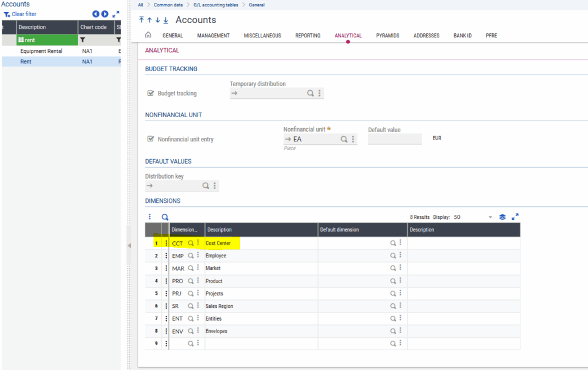This screenshot has height=370, width=588.
Task: Switch to the MANAGEMENT tab
Action: 213,35
